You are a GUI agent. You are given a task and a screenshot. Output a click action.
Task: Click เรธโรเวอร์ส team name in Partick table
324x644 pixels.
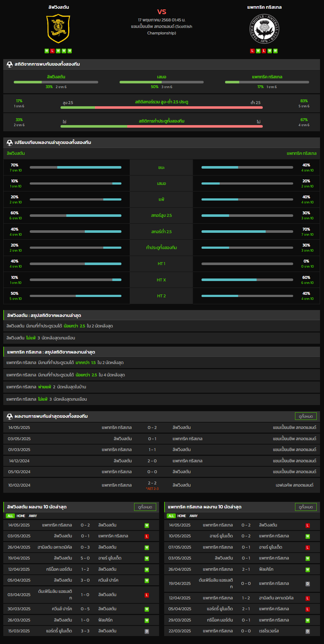pyautogui.click(x=269, y=631)
